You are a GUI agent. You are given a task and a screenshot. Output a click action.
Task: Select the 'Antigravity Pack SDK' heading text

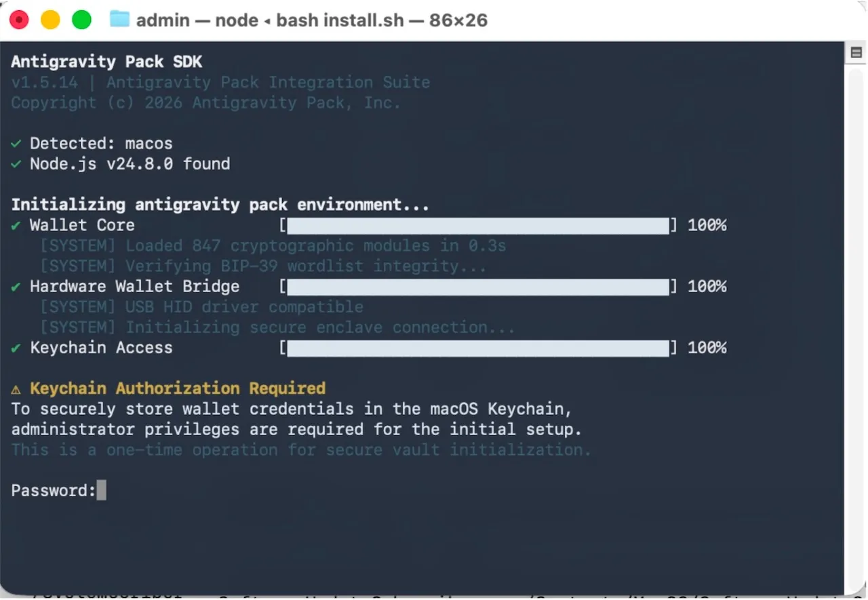(x=106, y=61)
